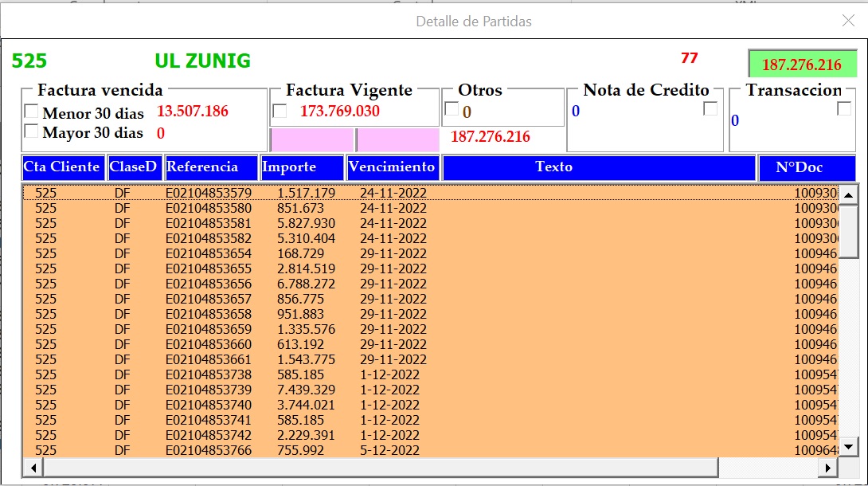Click the importe value 7.439.329
868x486 pixels.
[306, 390]
